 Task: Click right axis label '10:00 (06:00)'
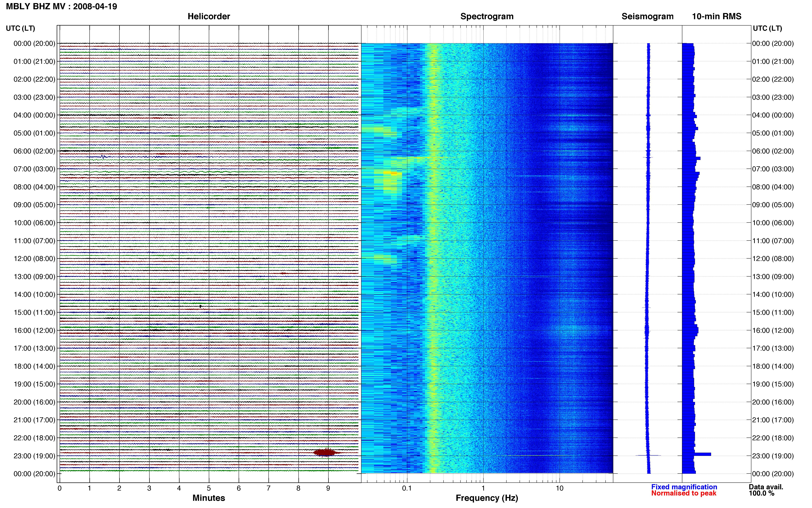(x=773, y=223)
